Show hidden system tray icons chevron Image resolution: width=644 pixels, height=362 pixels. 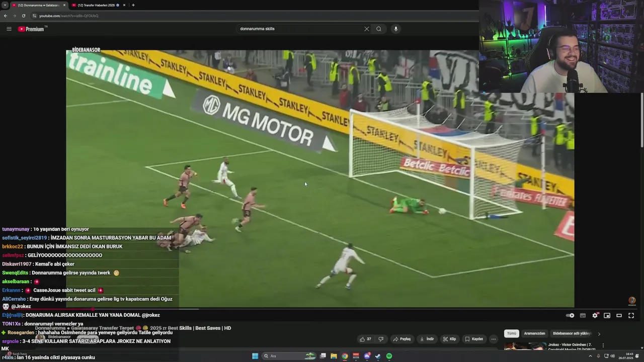coord(591,356)
